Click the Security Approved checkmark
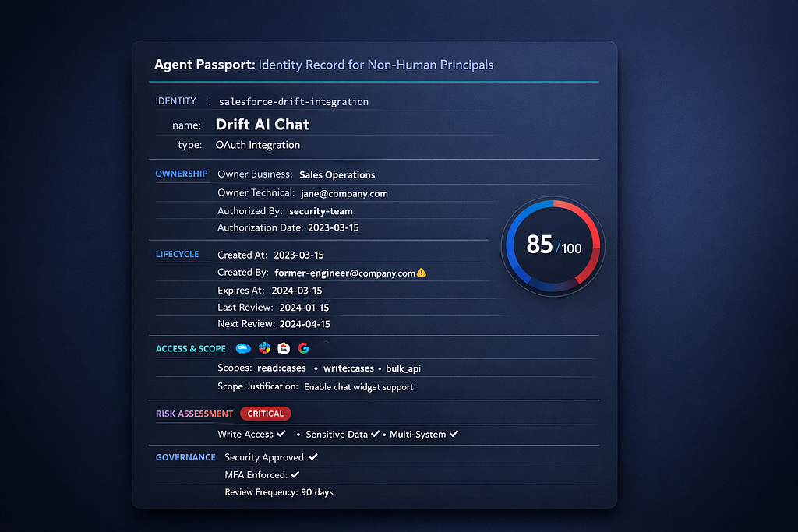 click(x=313, y=456)
